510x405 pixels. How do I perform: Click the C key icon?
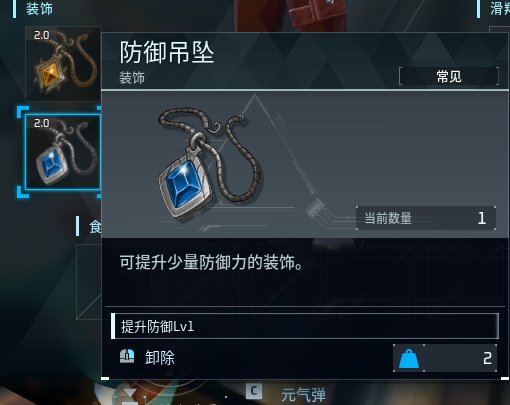pos(254,391)
